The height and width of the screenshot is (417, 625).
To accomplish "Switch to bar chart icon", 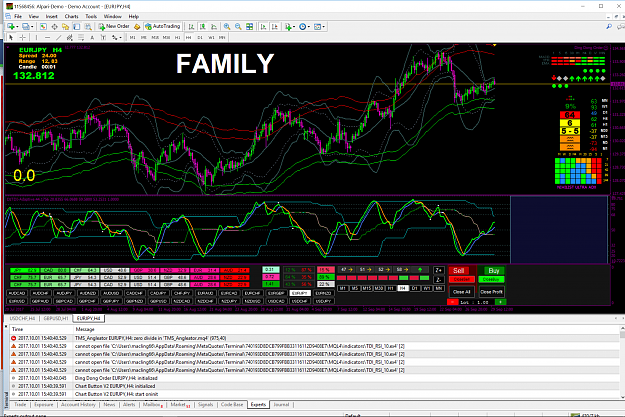I will pos(191,26).
